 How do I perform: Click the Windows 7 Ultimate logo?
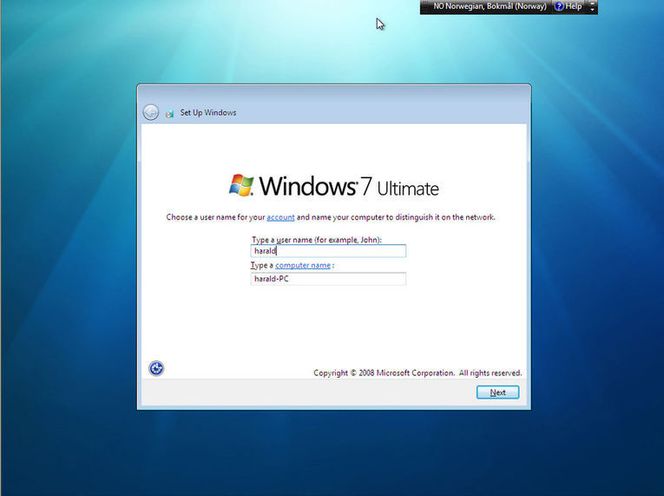pyautogui.click(x=334, y=186)
